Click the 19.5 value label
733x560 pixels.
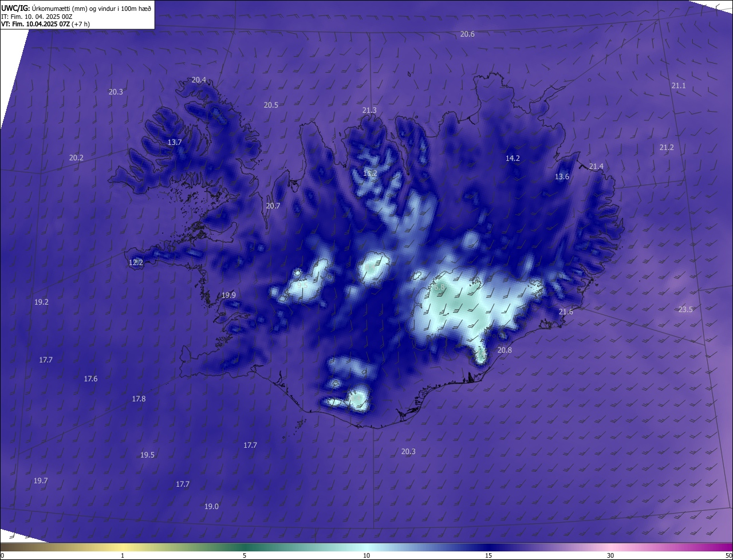pos(147,455)
